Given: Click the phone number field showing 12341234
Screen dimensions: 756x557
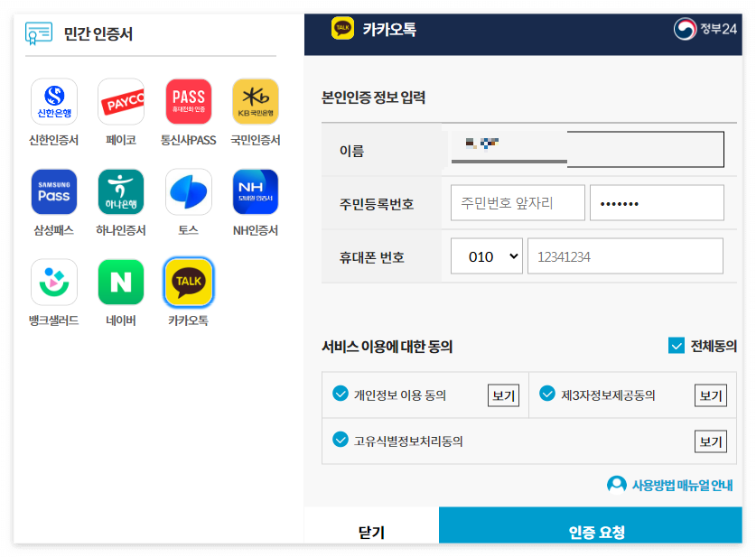Looking at the screenshot, I should [625, 256].
